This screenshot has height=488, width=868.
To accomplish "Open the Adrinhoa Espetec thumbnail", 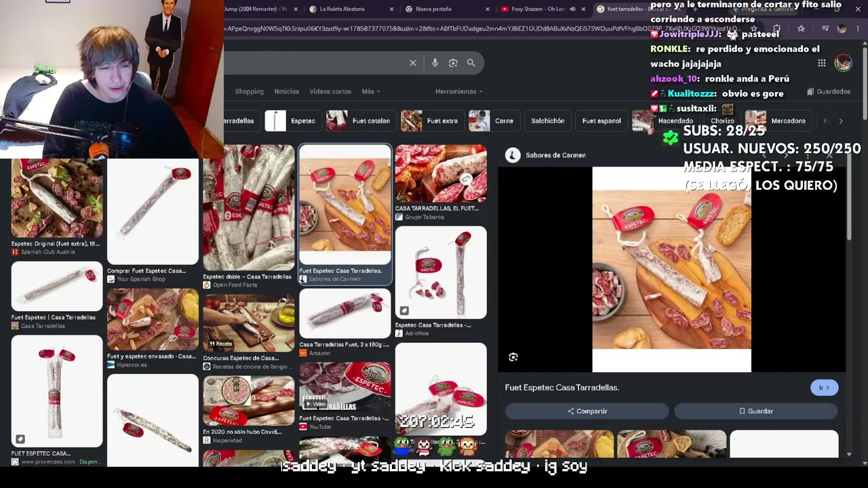I will point(441,272).
